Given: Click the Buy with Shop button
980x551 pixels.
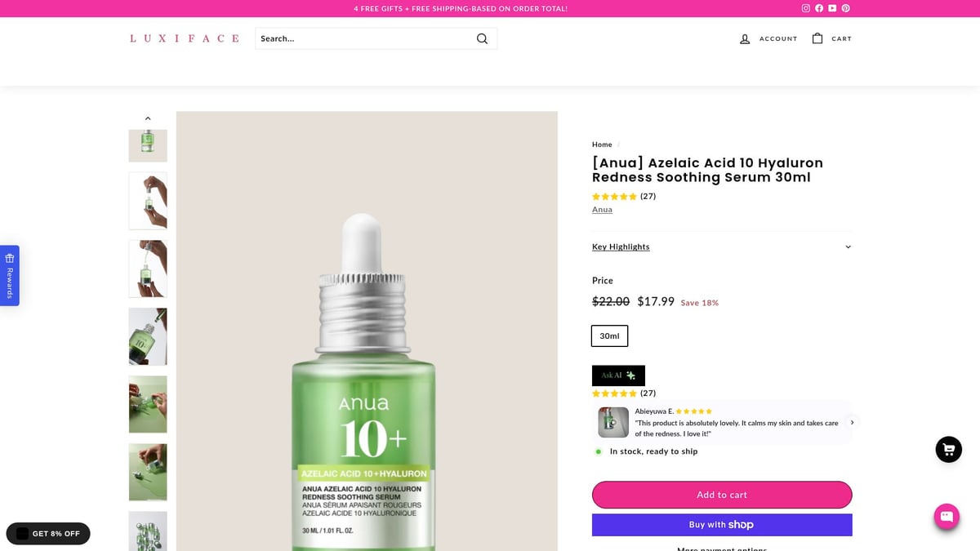Looking at the screenshot, I should pos(721,524).
